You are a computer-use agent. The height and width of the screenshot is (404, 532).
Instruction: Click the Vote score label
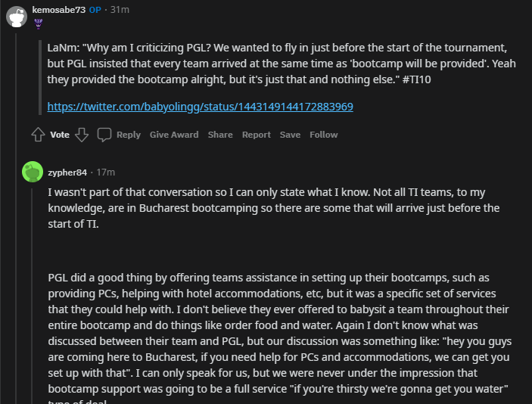point(60,135)
